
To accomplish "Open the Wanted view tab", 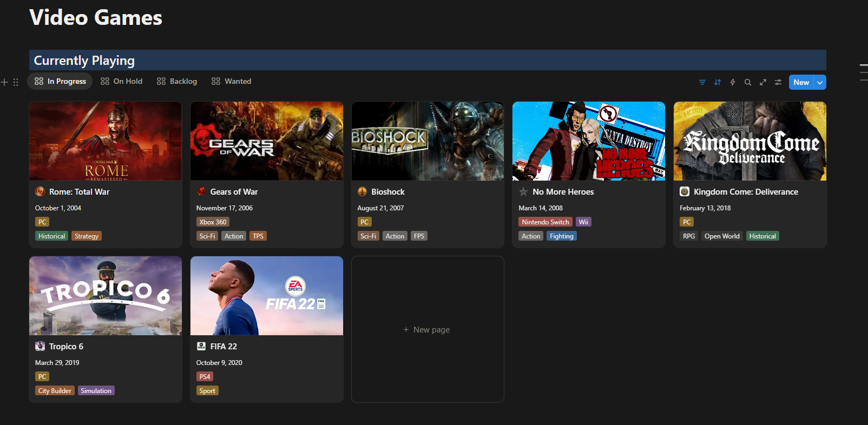I will pyautogui.click(x=232, y=81).
